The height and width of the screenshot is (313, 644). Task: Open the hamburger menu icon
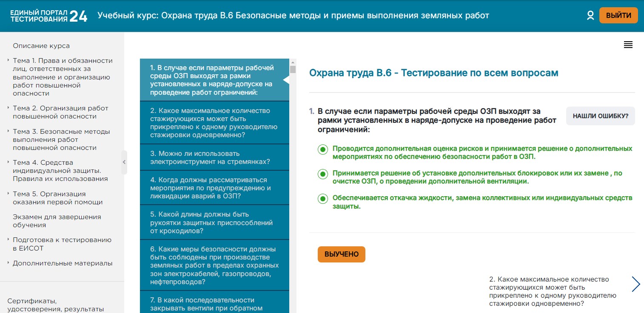628,45
